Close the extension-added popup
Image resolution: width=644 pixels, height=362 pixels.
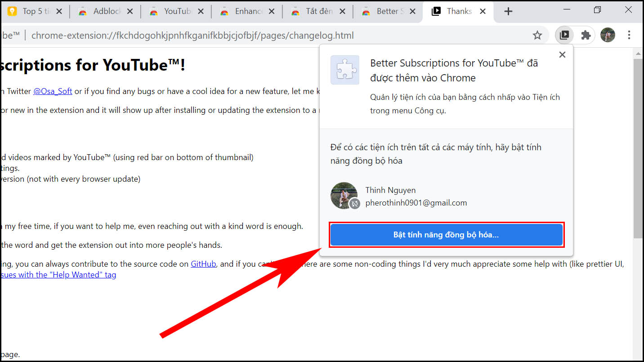point(562,54)
